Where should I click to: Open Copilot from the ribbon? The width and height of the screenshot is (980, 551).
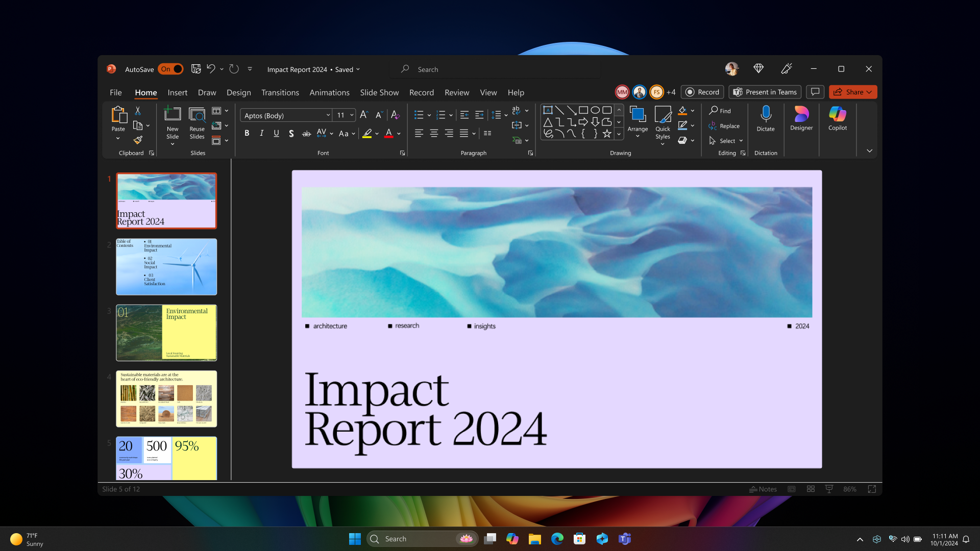(x=837, y=118)
